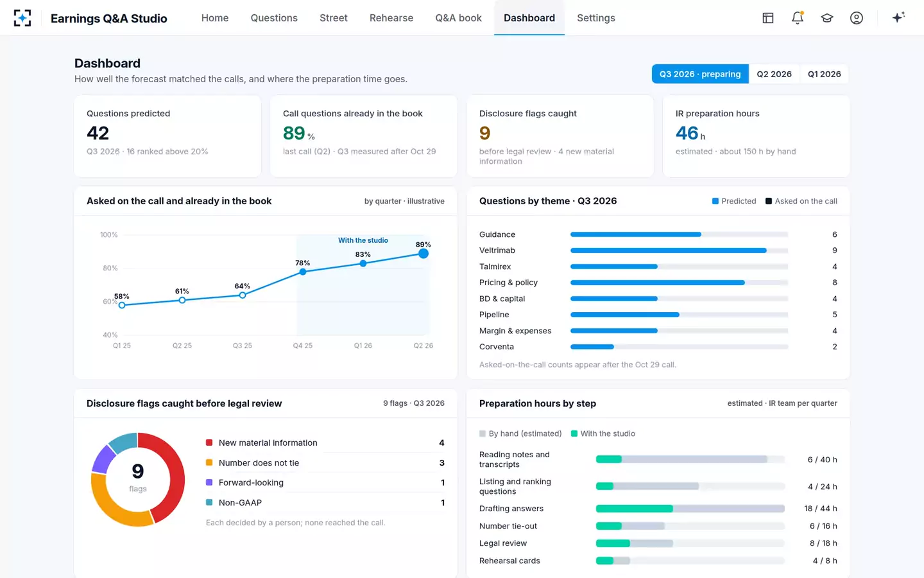The width and height of the screenshot is (924, 578).
Task: Click the With the studio green legend swatch
Action: pyautogui.click(x=574, y=433)
